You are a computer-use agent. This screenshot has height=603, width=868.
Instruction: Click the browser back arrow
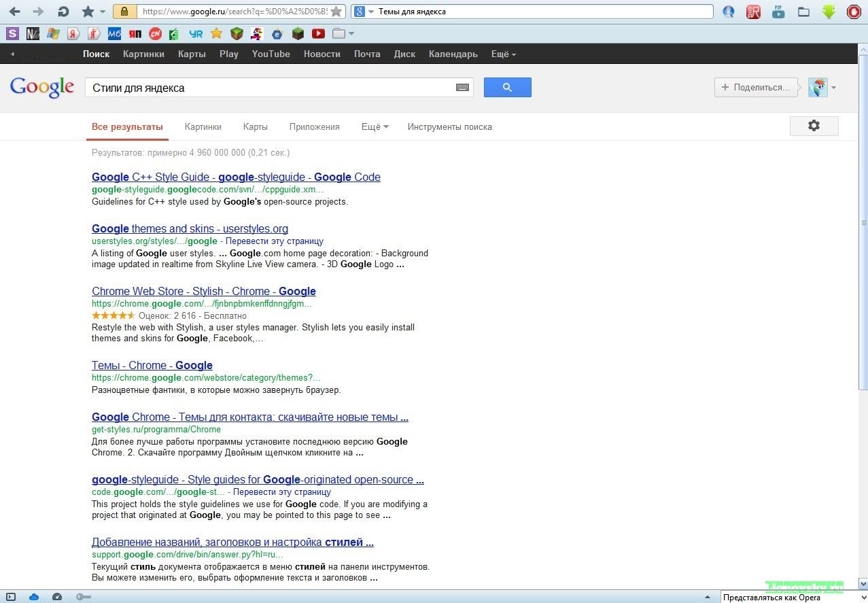14,12
